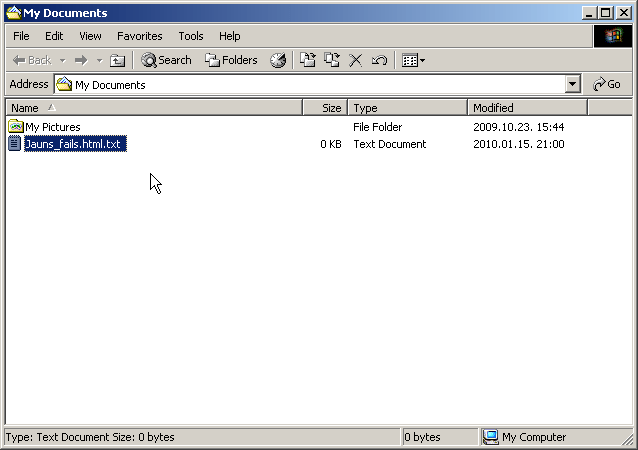Image resolution: width=638 pixels, height=450 pixels.
Task: Open the Favorites menu
Action: click(x=140, y=36)
